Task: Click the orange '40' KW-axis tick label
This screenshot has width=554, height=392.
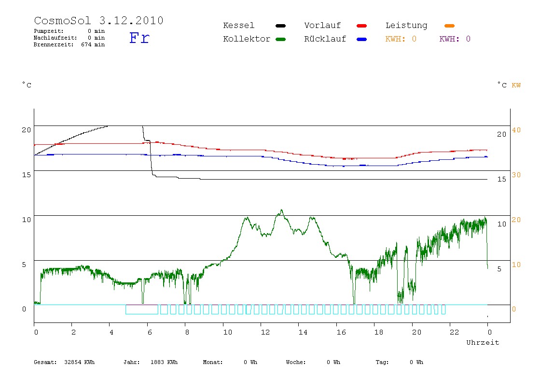Action: (516, 130)
